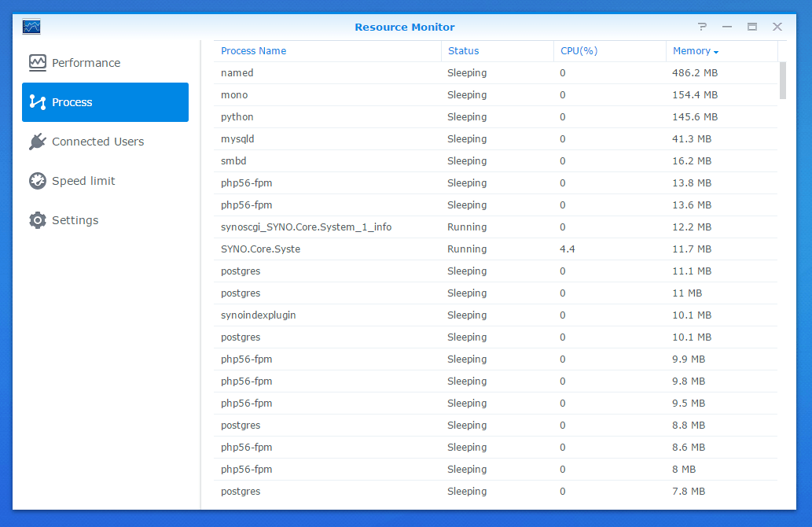Click the 8 MB php56-fpm row

click(x=495, y=470)
